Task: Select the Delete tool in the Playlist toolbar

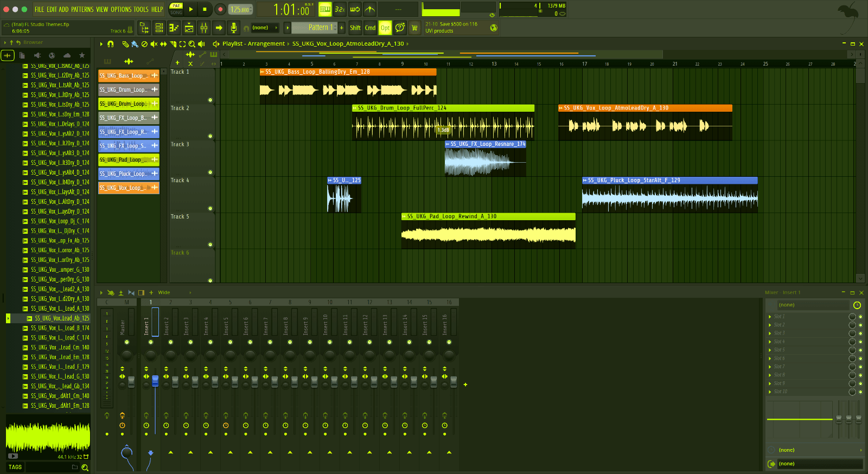Action: [x=144, y=44]
